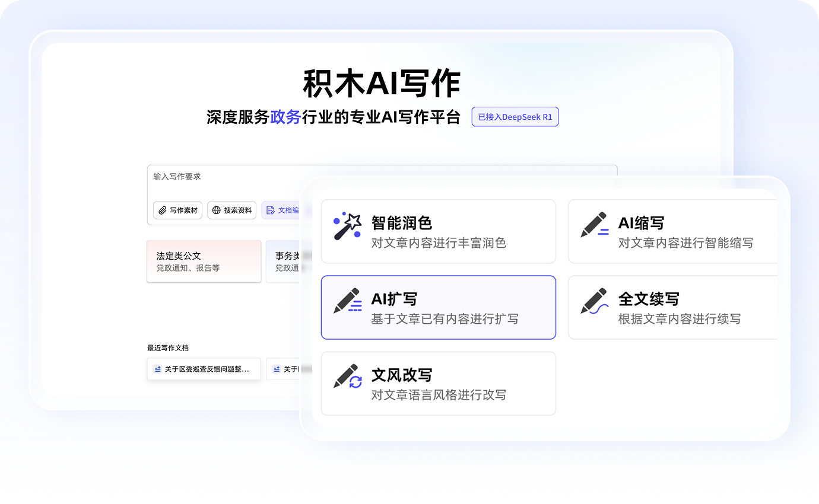
Task: Click the pencil icon on AI缩写 card
Action: [x=594, y=225]
